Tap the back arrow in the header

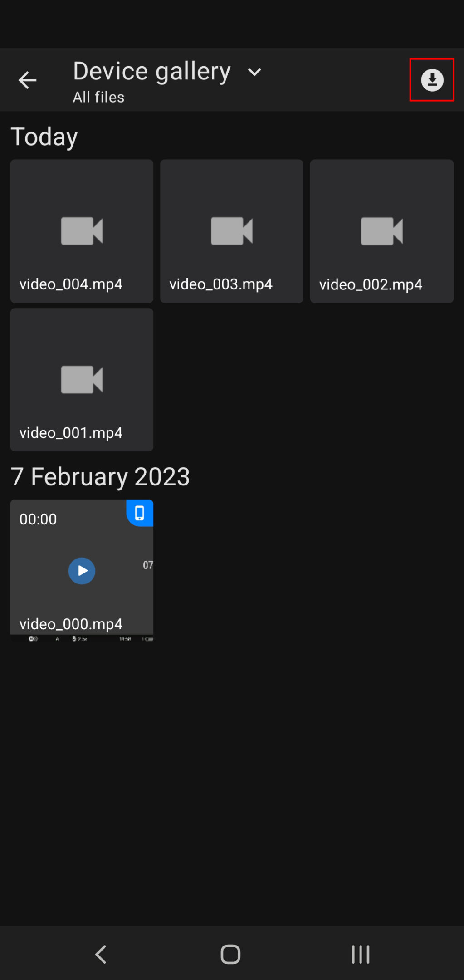point(27,80)
